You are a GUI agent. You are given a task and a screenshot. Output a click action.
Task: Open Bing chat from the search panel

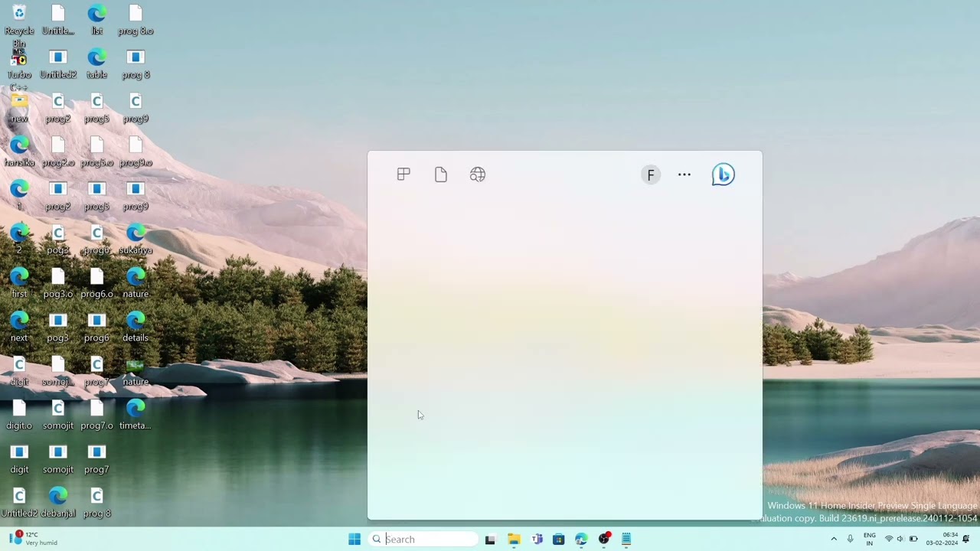[723, 174]
